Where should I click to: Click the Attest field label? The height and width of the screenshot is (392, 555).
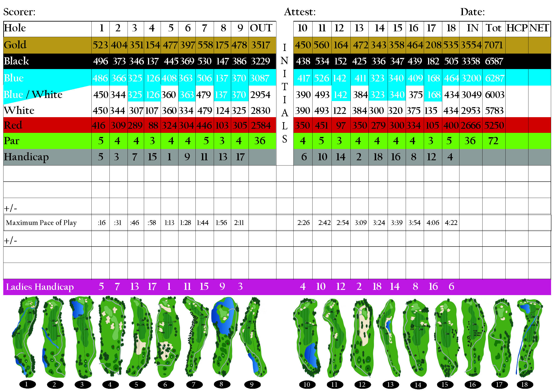click(x=300, y=12)
